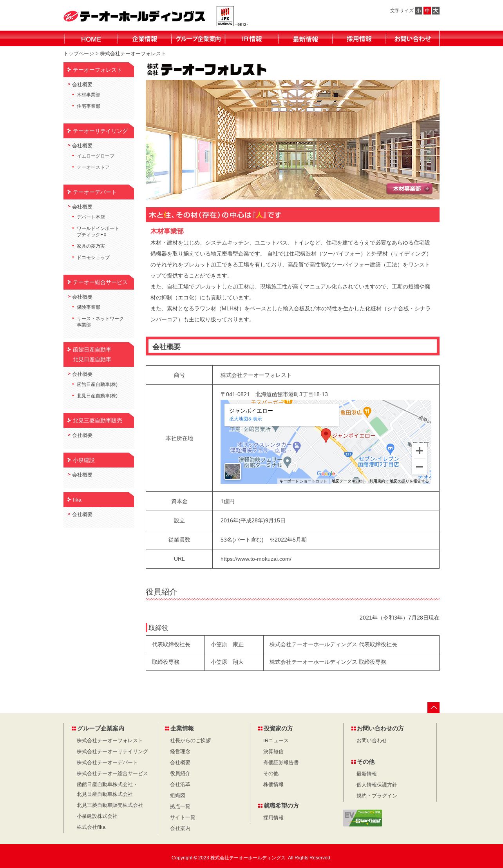Open リース・ネットワーク事業部 sidebar link
503x868 pixels.
tap(100, 322)
